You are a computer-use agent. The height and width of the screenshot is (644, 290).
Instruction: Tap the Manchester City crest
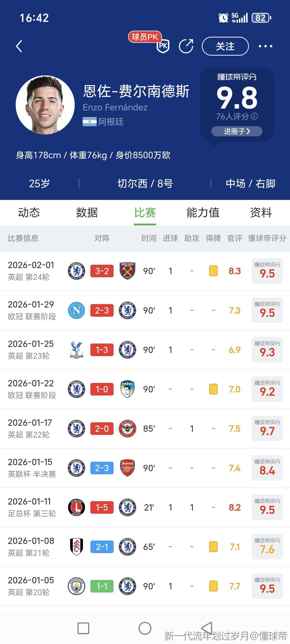pyautogui.click(x=77, y=586)
